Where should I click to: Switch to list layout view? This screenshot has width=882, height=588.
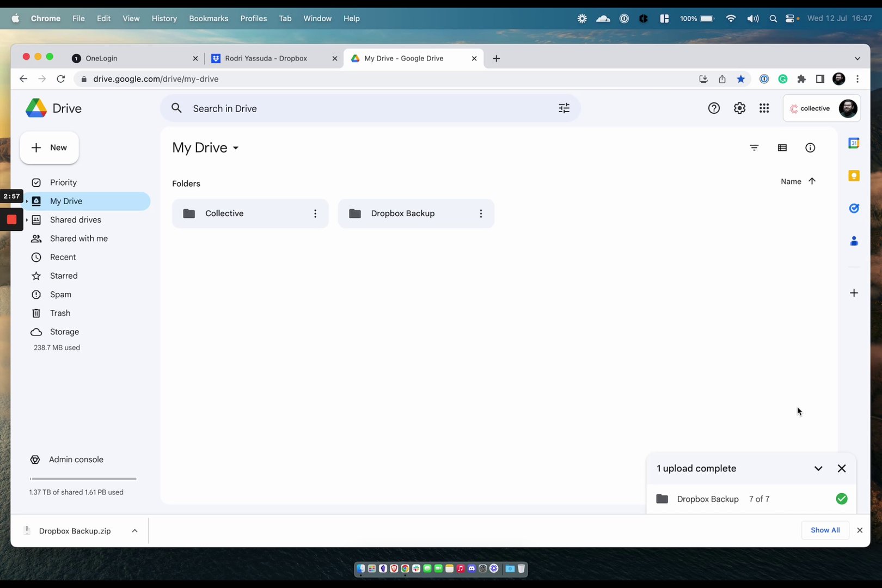pyautogui.click(x=782, y=148)
